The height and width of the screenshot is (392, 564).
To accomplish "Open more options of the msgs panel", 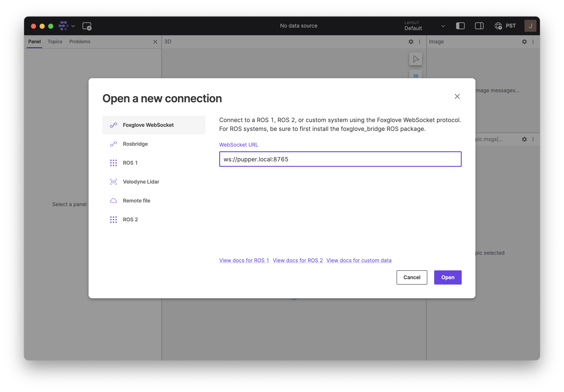I will tap(533, 139).
